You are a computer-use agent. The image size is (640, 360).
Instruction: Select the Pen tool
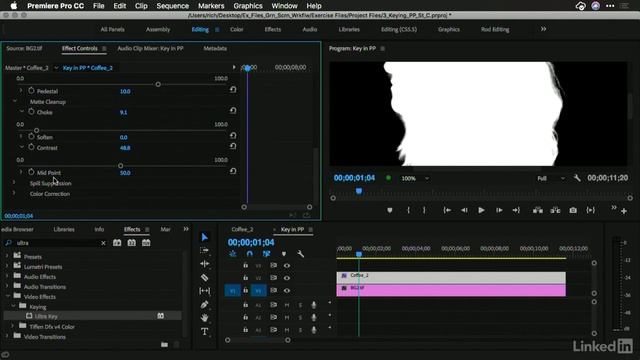204,304
